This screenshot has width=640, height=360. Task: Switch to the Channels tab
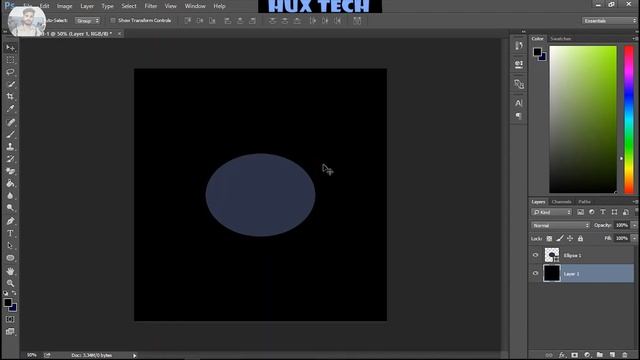(561, 202)
